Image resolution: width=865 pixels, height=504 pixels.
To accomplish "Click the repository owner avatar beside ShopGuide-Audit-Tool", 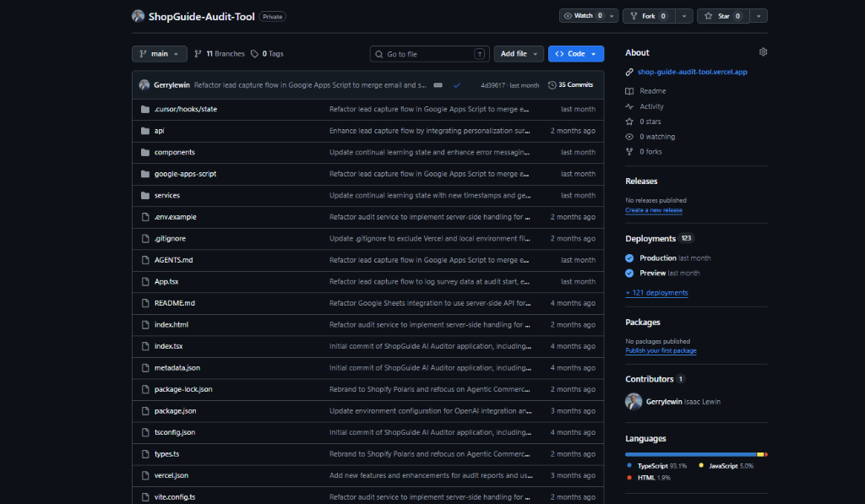I will coord(138,16).
